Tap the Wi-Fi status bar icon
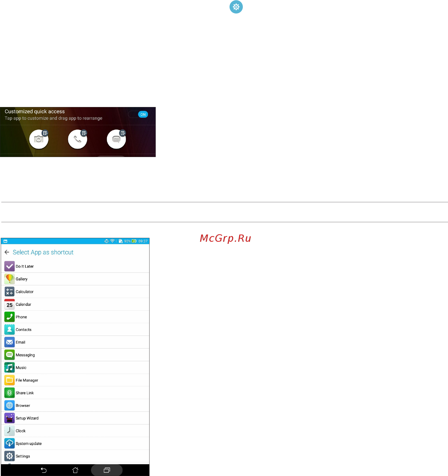This screenshot has width=448, height=476. coord(112,241)
